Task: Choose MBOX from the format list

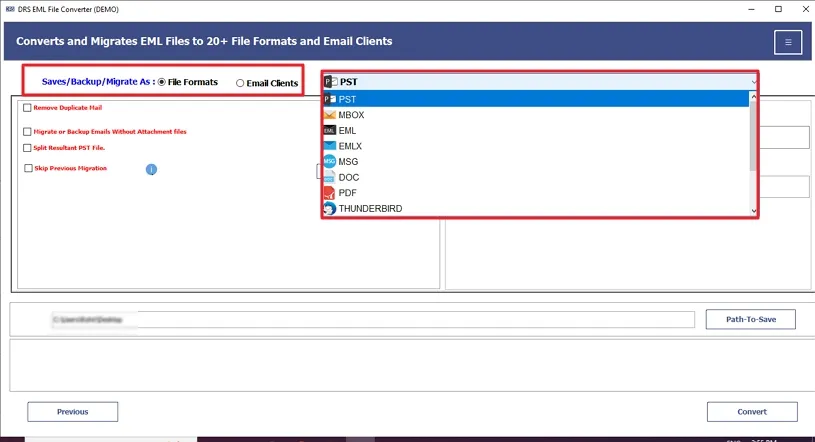Action: tap(536, 115)
